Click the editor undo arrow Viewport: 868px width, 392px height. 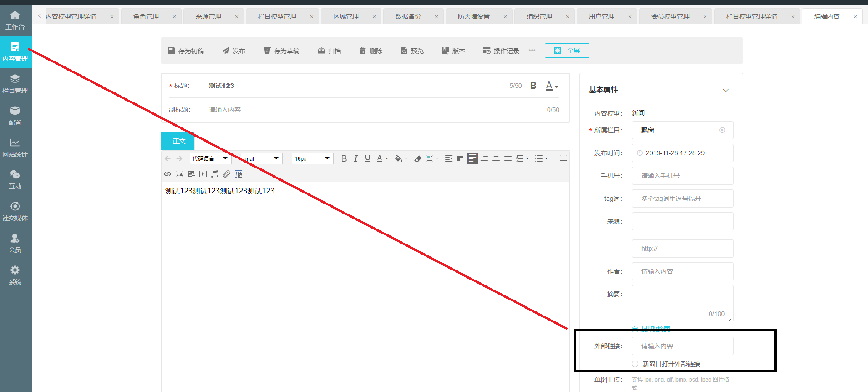point(168,158)
